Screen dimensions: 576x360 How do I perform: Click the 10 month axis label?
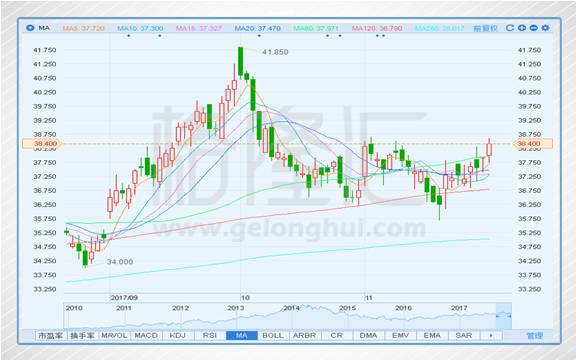coord(245,298)
